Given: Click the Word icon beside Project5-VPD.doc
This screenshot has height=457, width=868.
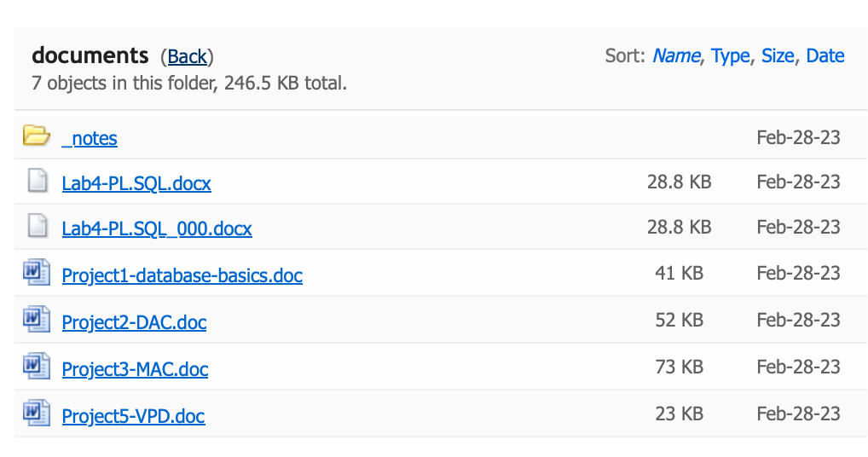Looking at the screenshot, I should coord(37,414).
